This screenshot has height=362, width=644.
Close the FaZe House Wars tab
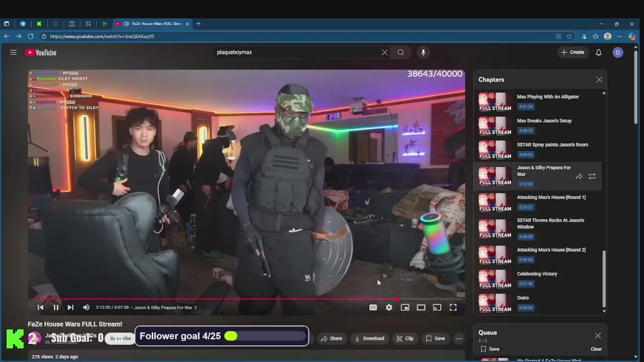(x=187, y=24)
